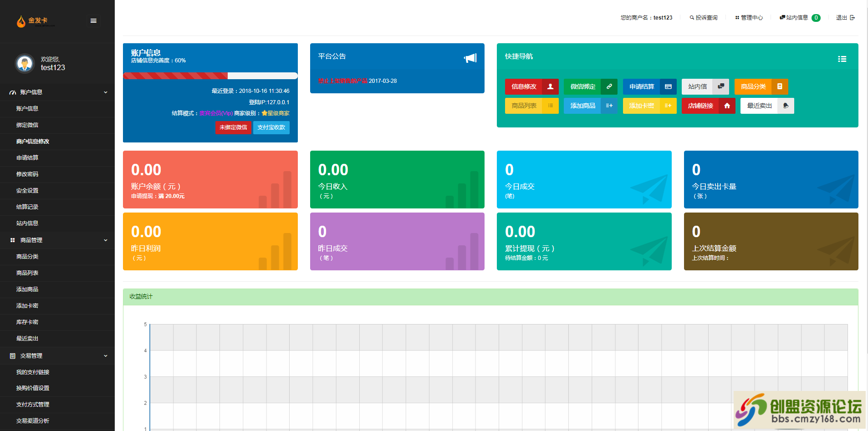Viewport: 868px width, 431px height.
Task: Open 添加商品 in the quick navigation panel
Action: click(590, 106)
